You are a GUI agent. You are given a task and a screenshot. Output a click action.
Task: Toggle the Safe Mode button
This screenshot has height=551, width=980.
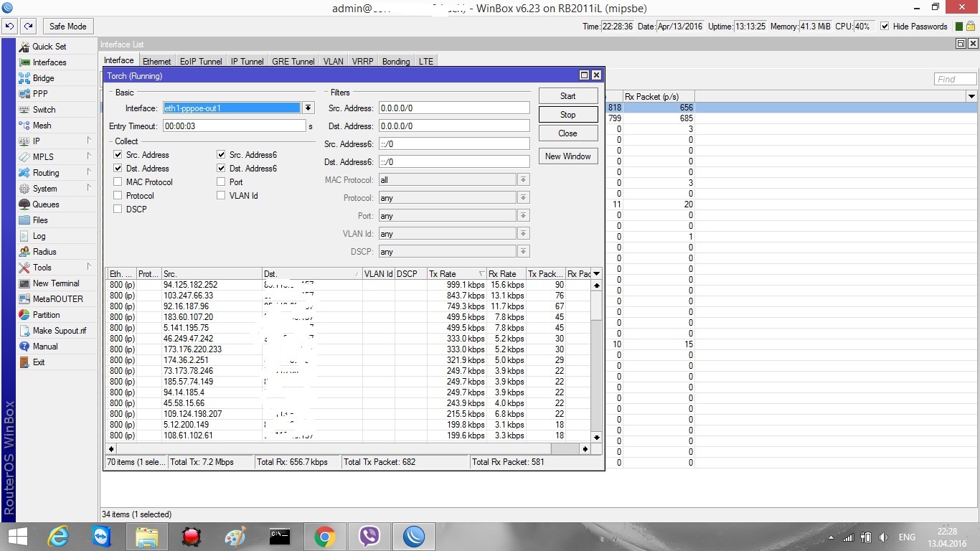(x=67, y=27)
